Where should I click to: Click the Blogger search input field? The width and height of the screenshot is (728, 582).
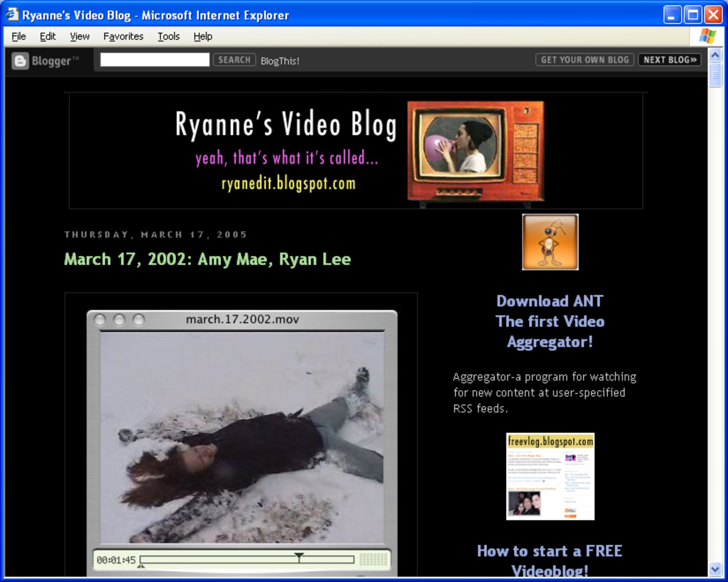point(155,60)
